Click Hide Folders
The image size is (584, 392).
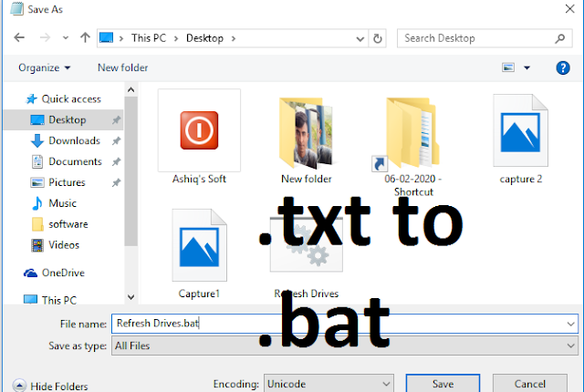pyautogui.click(x=50, y=386)
